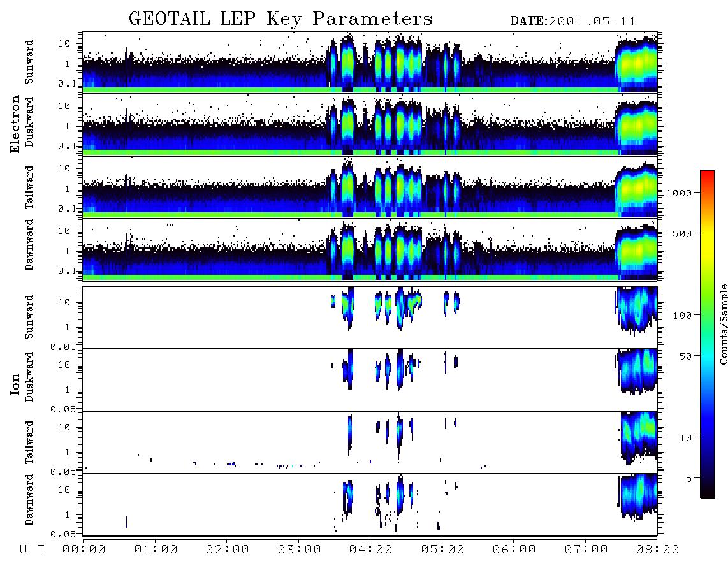Image resolution: width=728 pixels, height=561 pixels.
Task: Click the 05:00 time axis label
Action: click(x=442, y=550)
